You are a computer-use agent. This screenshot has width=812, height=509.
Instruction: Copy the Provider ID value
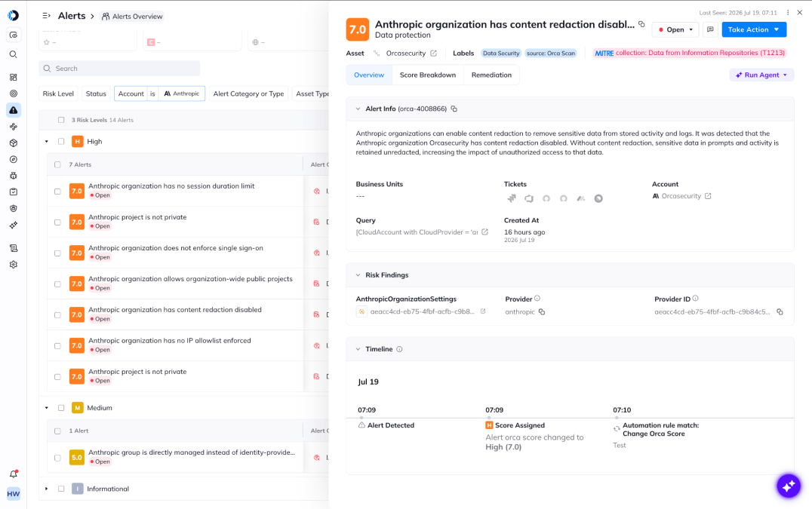click(x=780, y=312)
